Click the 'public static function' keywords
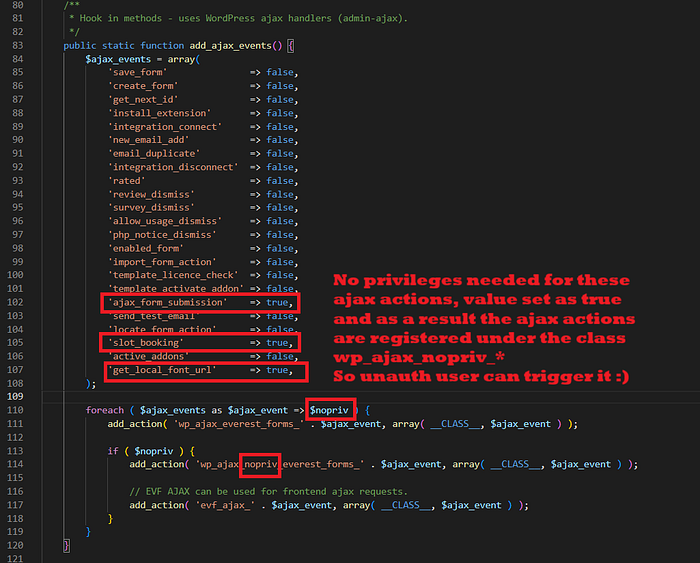700x563 pixels. tap(123, 46)
